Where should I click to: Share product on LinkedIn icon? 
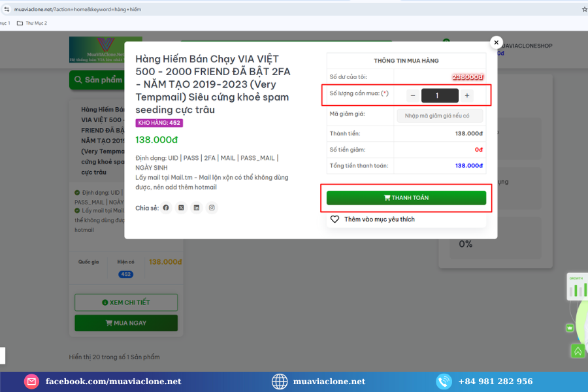point(197,208)
